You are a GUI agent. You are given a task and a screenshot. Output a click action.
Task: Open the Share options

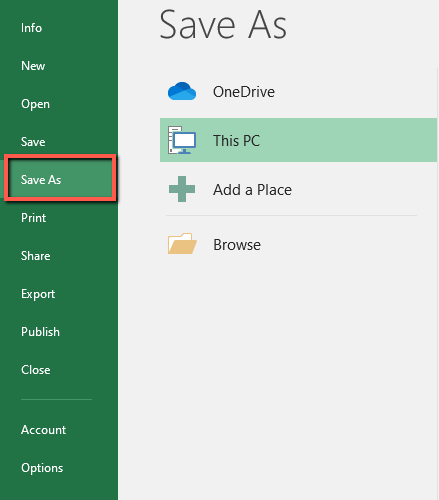pos(36,256)
